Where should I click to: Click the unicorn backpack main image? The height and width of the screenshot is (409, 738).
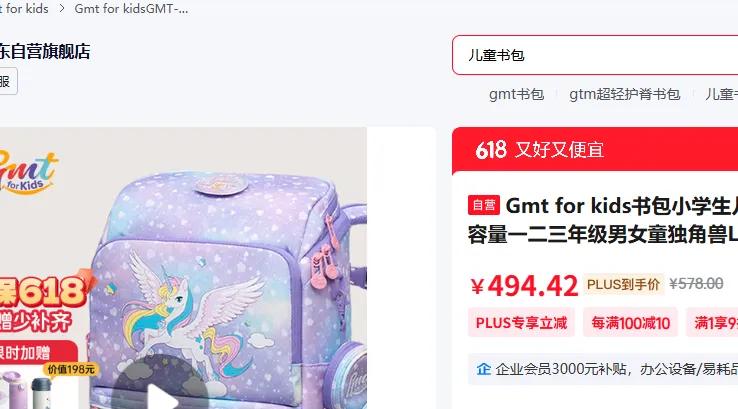(183, 268)
